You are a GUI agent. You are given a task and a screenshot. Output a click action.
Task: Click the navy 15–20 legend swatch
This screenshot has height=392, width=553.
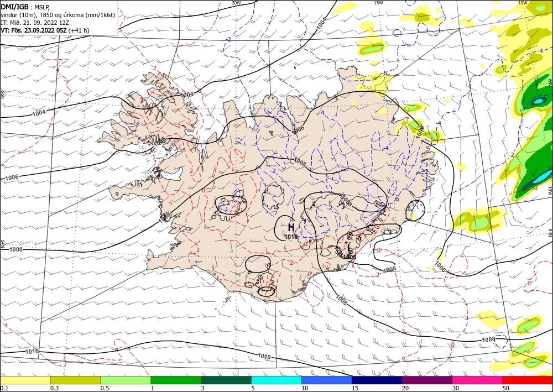coord(377,380)
